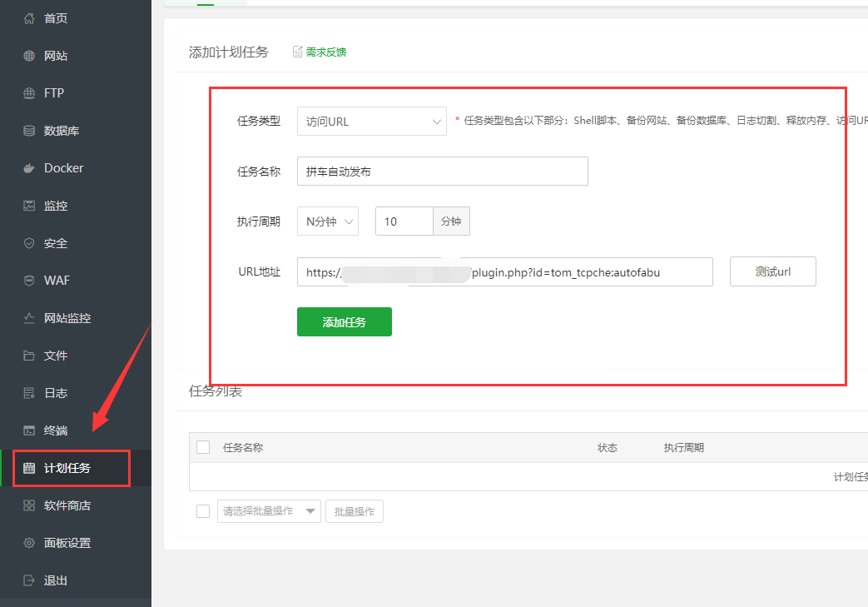Focus the 任务名称 field with 拼车自动发布

coord(442,172)
